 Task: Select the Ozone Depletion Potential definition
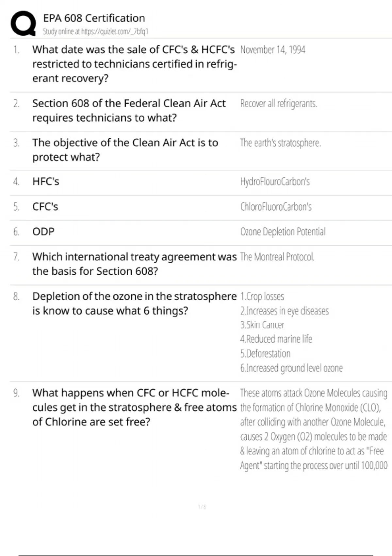click(x=283, y=232)
